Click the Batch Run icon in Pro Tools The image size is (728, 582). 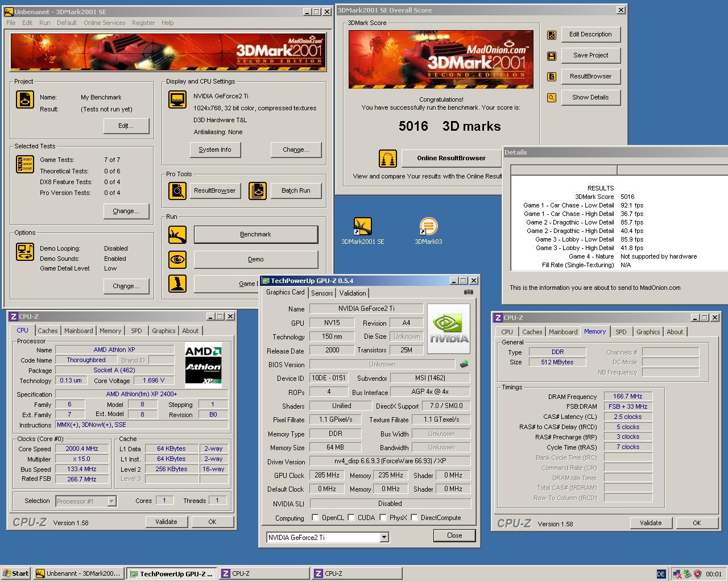click(x=258, y=191)
